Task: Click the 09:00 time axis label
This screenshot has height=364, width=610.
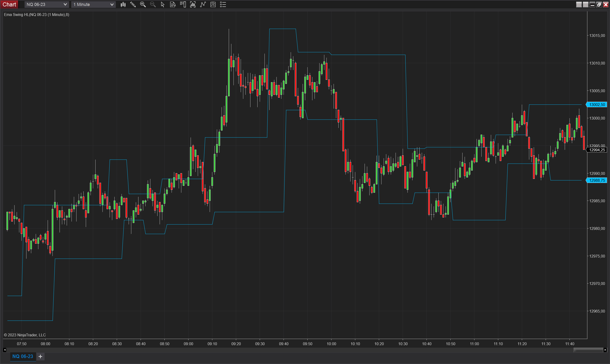Action: pos(188,344)
